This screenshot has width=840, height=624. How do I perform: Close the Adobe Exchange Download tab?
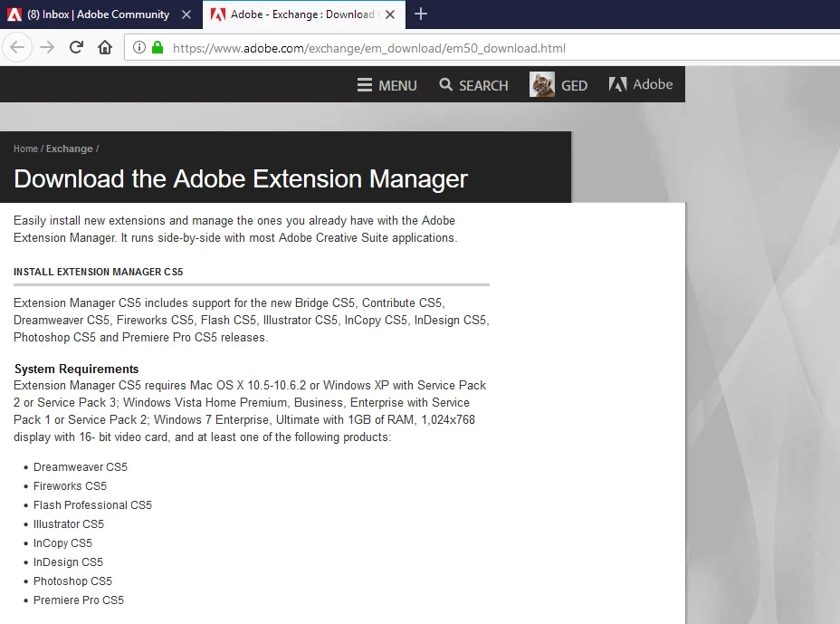click(x=390, y=14)
